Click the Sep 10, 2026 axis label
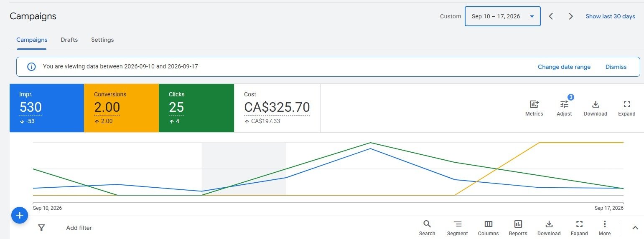 (x=47, y=208)
